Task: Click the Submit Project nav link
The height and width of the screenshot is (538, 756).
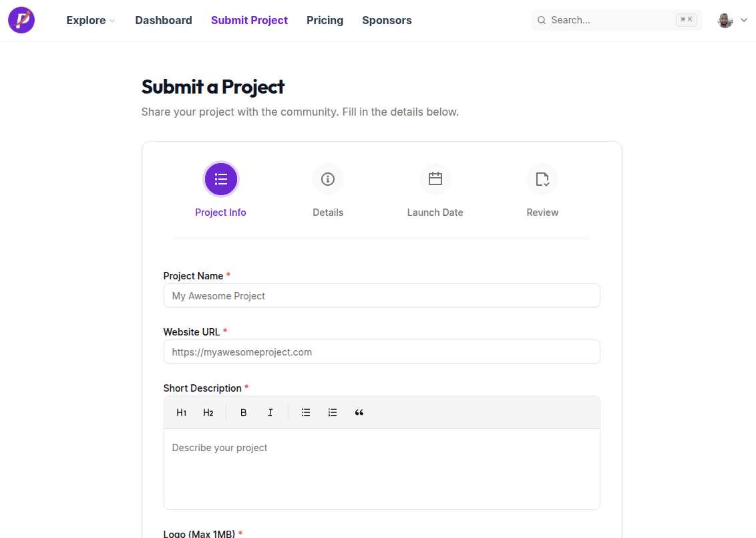Action: pyautogui.click(x=249, y=20)
